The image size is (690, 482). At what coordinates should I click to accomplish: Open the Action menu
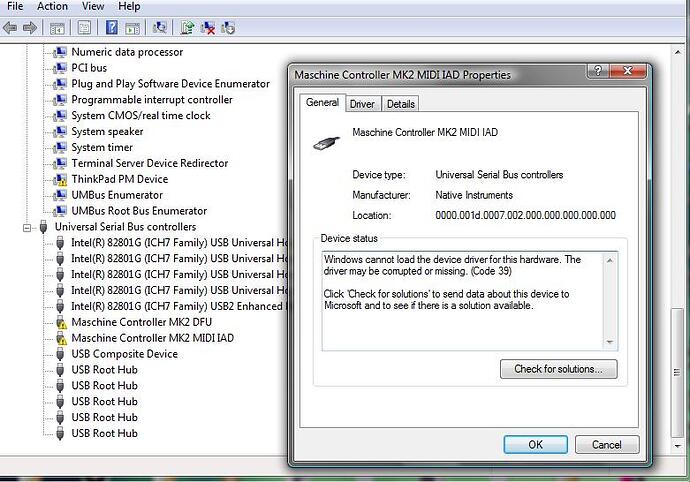point(52,6)
